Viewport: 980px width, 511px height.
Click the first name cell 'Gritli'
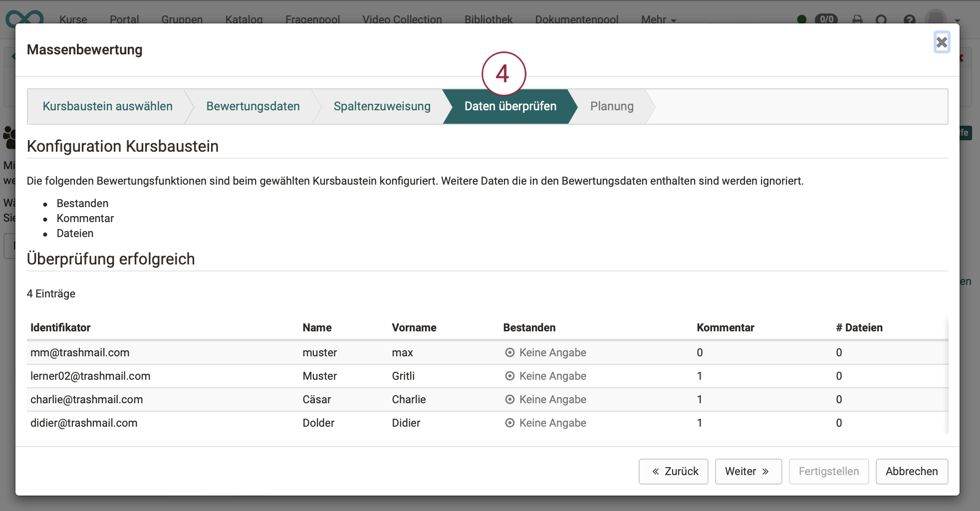click(403, 376)
